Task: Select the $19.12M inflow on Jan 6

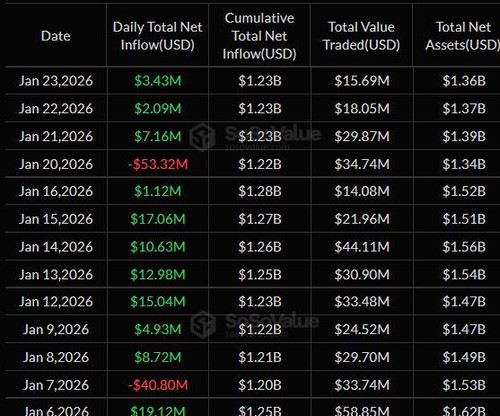Action: point(158,410)
